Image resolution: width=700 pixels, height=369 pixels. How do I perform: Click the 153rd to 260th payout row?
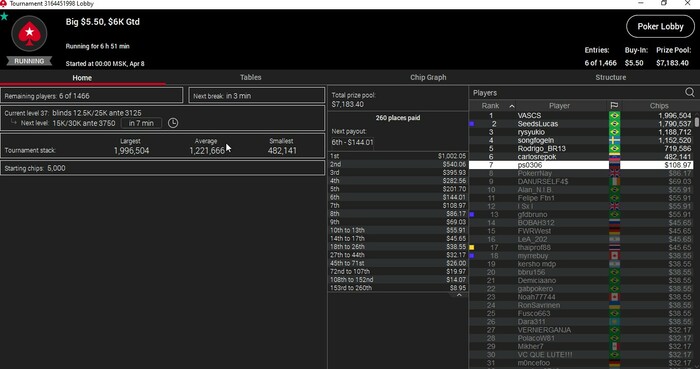click(398, 288)
